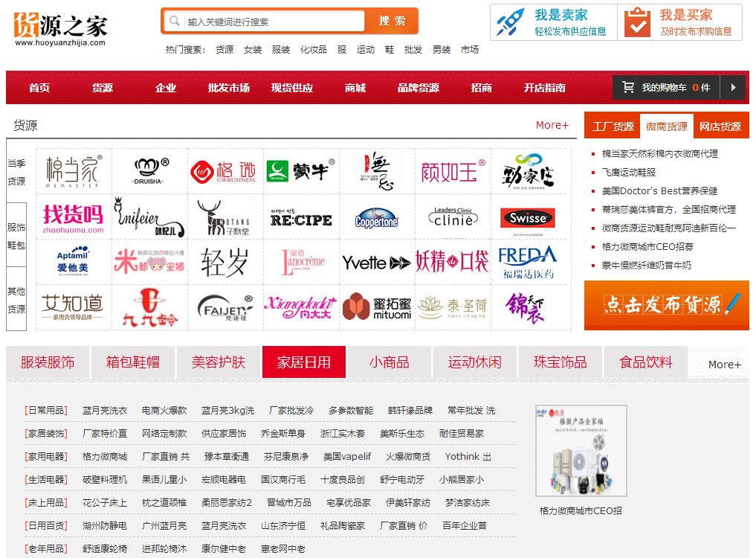Open the 批发市场 navigation menu

coord(230,87)
